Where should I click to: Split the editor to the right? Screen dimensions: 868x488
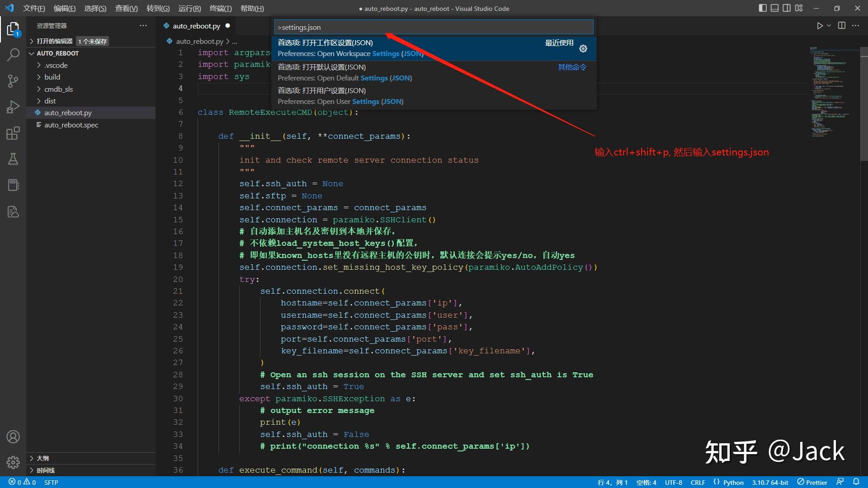pos(842,26)
